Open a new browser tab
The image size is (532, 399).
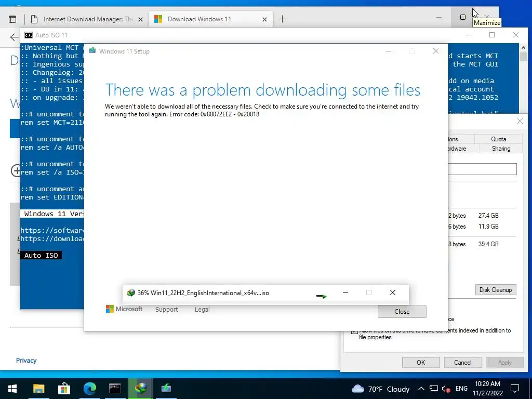tap(282, 19)
